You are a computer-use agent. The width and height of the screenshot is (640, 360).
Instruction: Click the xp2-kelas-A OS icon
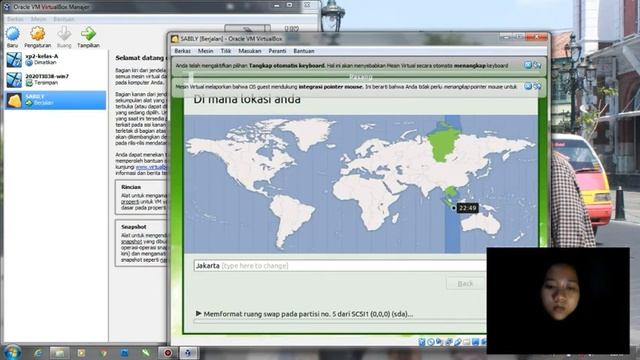14,60
